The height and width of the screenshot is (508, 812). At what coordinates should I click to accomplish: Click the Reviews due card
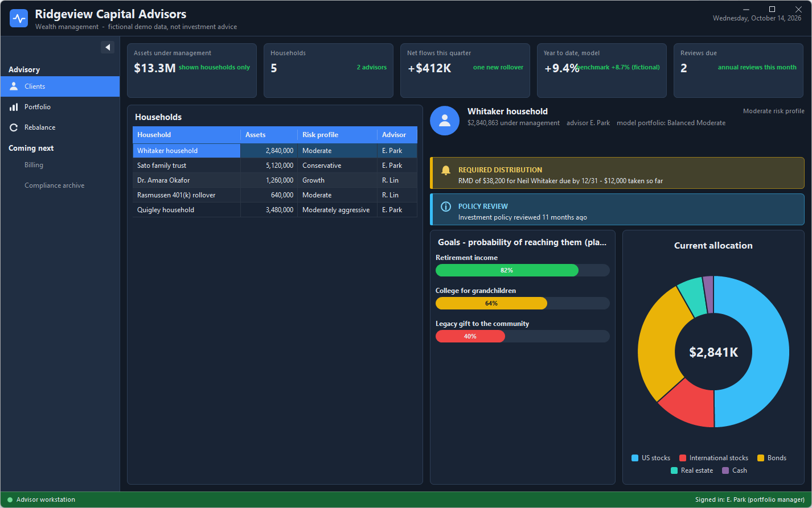pyautogui.click(x=739, y=71)
